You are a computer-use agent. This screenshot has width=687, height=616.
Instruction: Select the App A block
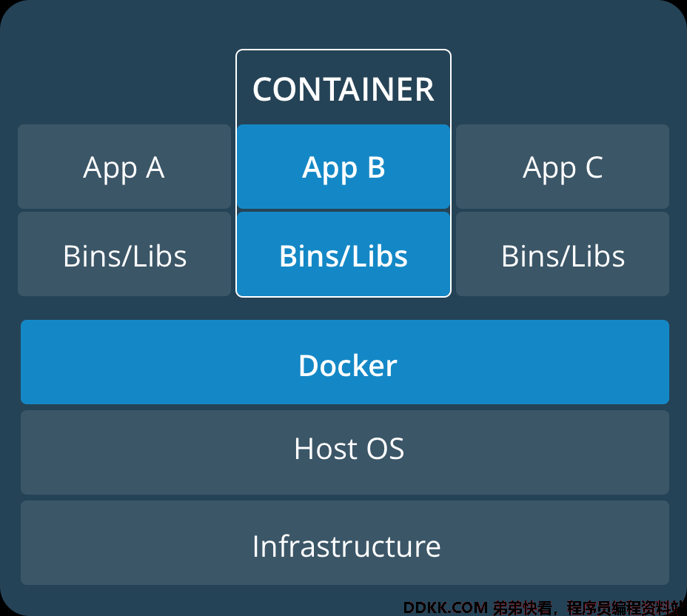point(124,167)
